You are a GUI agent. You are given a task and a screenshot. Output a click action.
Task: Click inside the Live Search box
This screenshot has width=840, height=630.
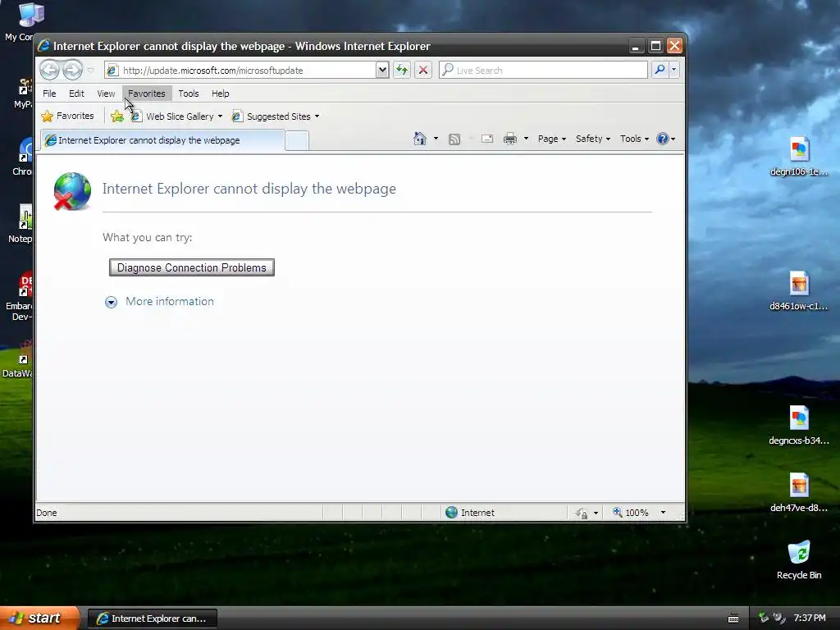click(x=543, y=71)
